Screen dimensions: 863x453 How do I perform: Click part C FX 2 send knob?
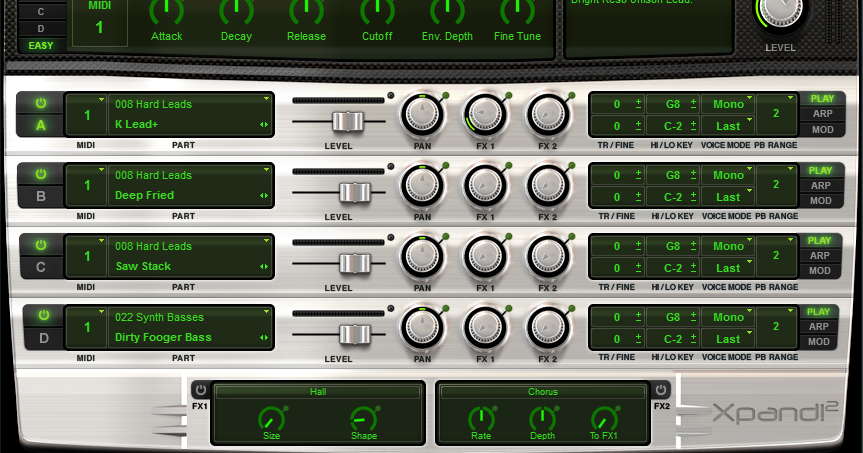(548, 257)
